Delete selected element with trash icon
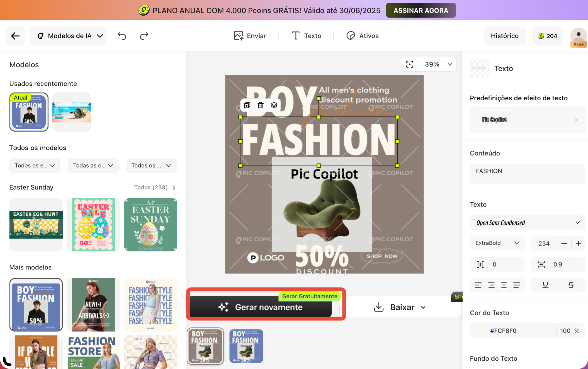This screenshot has height=369, width=588. 261,105
